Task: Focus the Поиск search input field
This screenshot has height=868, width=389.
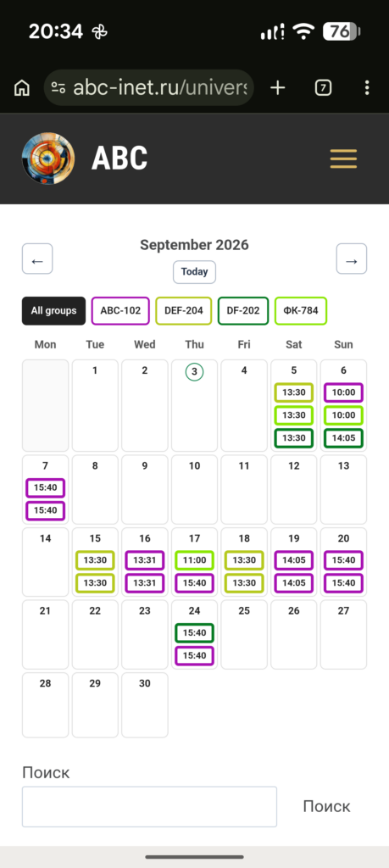Action: point(149,807)
